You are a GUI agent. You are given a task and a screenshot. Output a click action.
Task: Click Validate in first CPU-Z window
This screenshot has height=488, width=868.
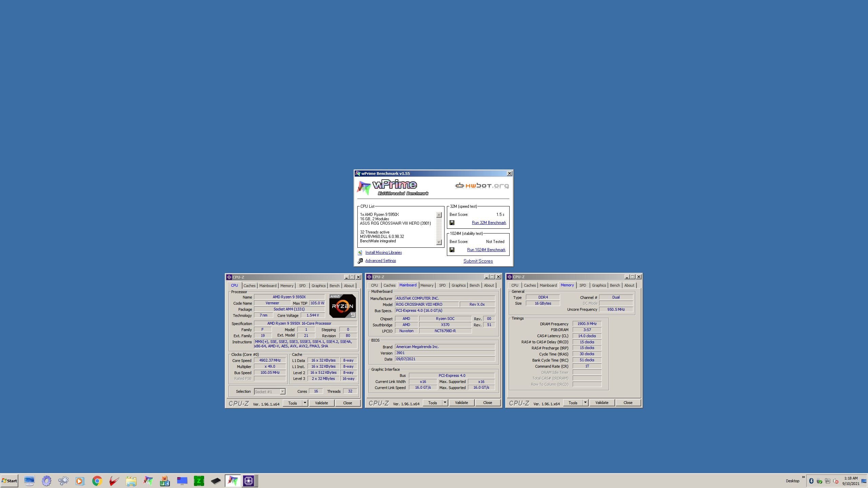coord(321,403)
